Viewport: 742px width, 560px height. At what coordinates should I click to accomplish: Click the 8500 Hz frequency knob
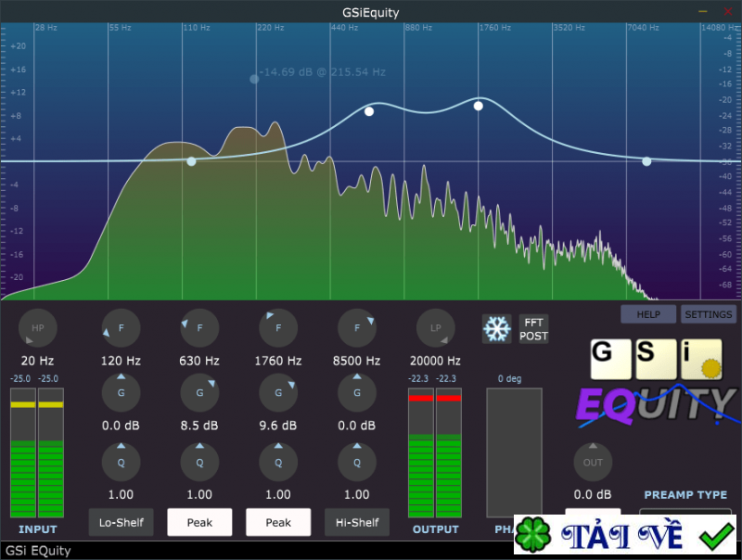point(357,327)
